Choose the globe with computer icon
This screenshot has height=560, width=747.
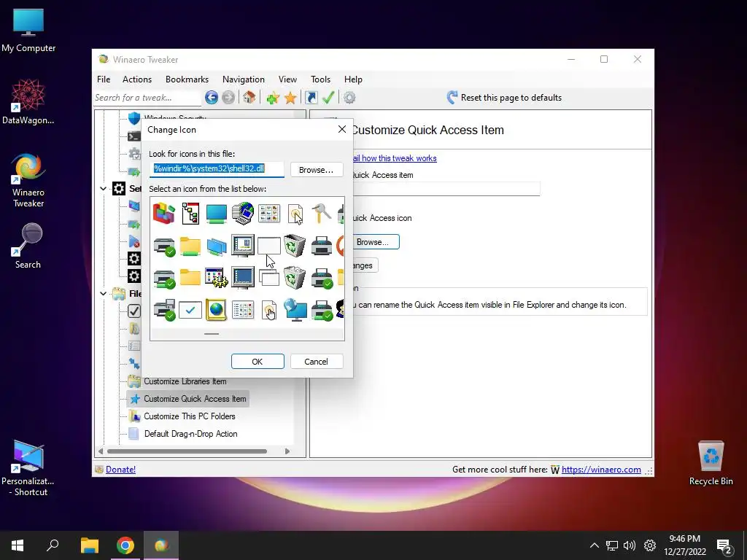click(242, 213)
